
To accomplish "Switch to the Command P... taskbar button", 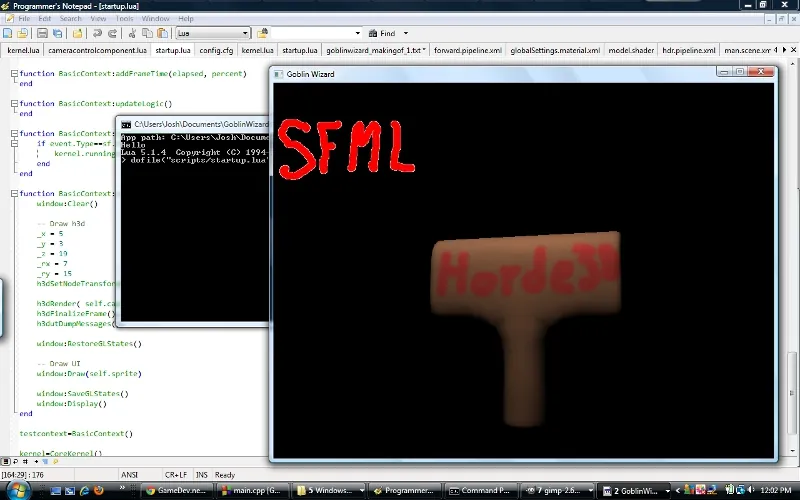I will [x=483, y=490].
